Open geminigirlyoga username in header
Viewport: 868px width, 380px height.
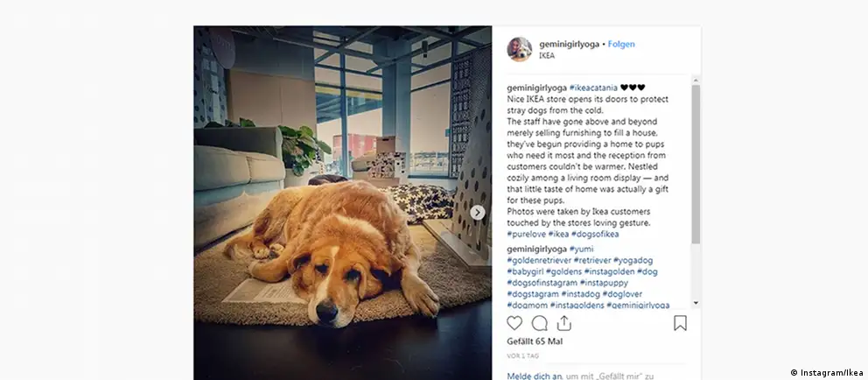pos(569,45)
